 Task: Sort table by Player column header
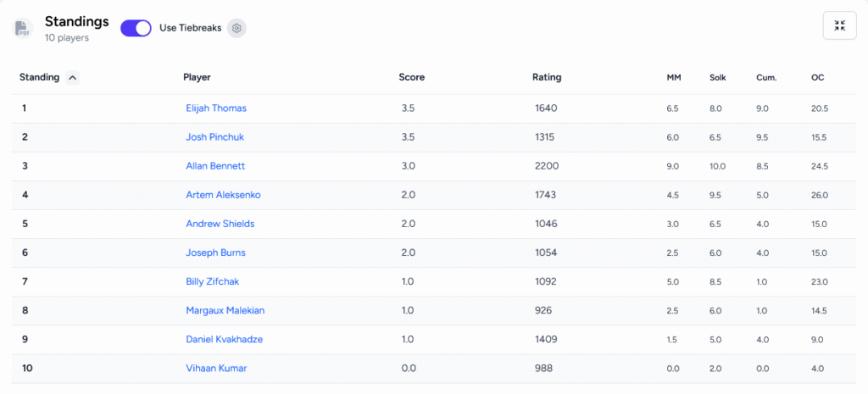[197, 77]
